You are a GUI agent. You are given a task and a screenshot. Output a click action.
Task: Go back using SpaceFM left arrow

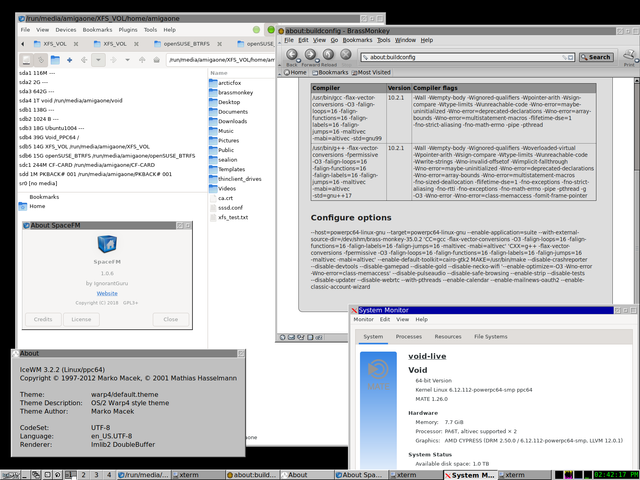(x=84, y=60)
